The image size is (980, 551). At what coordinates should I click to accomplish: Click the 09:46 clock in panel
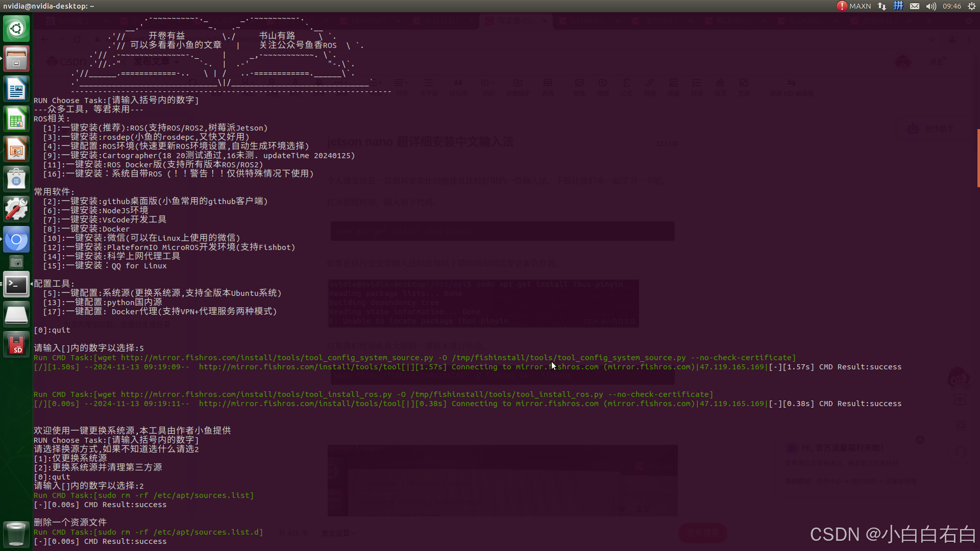952,6
